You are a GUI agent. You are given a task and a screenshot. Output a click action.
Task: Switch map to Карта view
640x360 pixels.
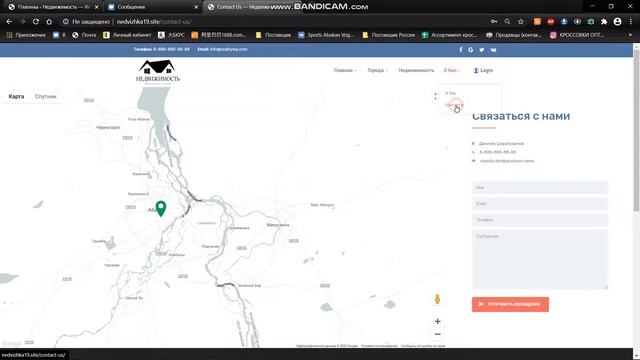tap(16, 96)
